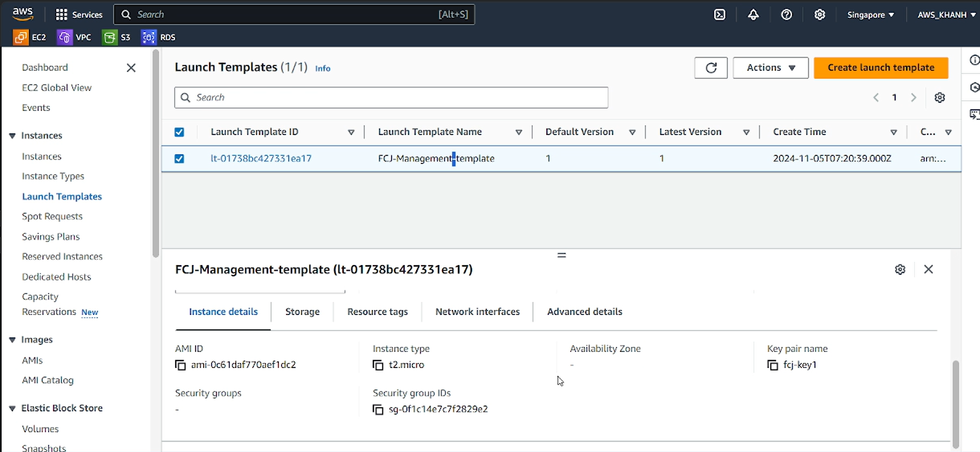Open the console settings gear in top bar

(819, 14)
